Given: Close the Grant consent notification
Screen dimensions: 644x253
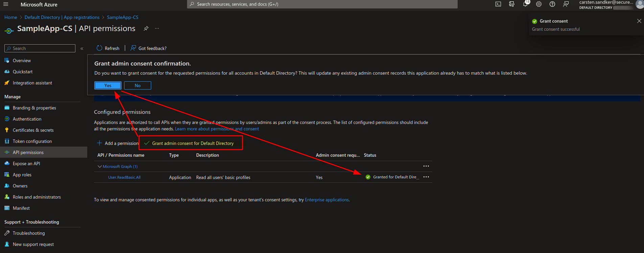Looking at the screenshot, I should click(639, 21).
